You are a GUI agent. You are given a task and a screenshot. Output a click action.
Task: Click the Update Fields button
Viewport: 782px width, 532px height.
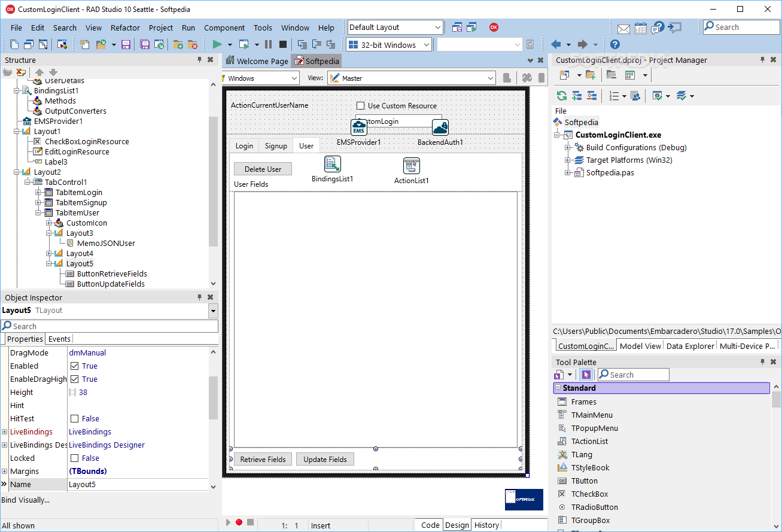point(325,460)
